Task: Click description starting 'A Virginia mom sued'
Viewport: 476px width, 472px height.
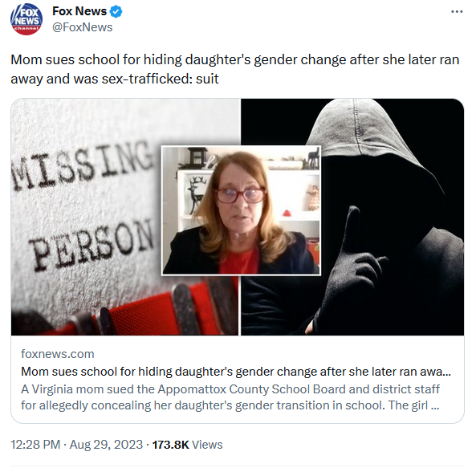Action: click(230, 397)
